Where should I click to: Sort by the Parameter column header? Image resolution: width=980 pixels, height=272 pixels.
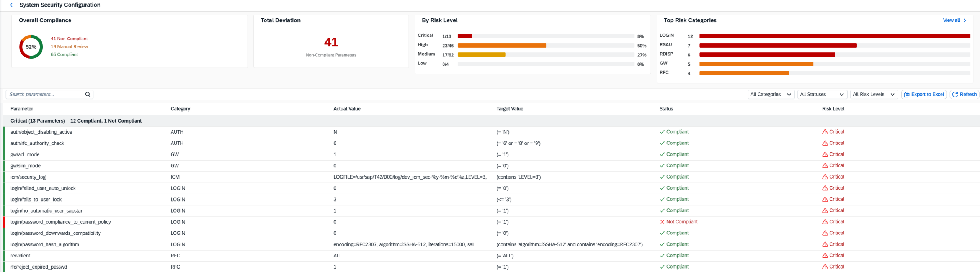(22, 109)
